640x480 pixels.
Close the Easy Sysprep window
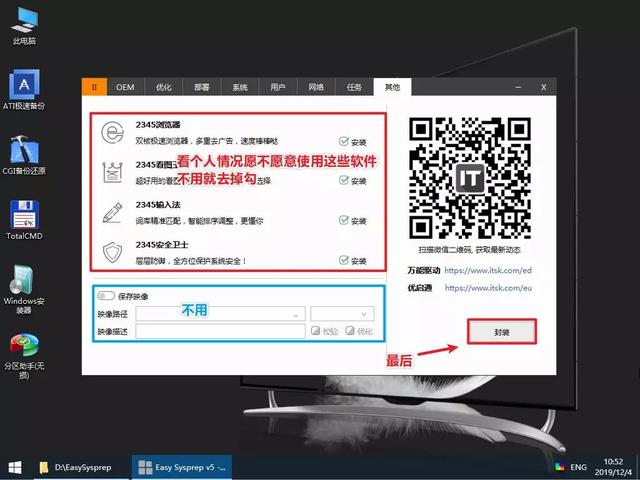544,87
